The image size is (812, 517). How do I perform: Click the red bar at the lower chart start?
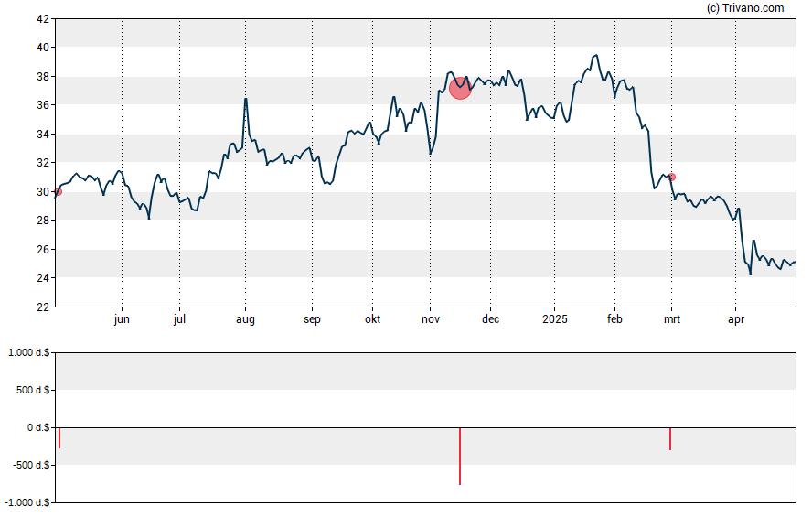coord(59,437)
